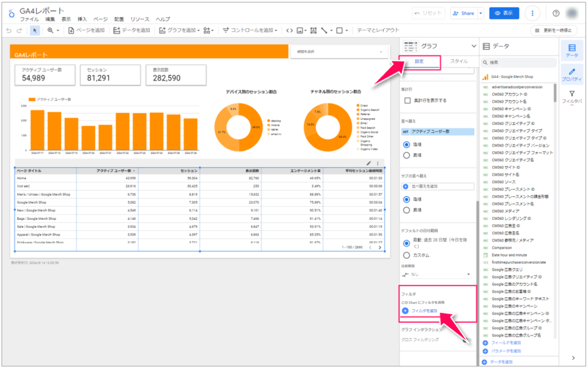588x369 pixels.
Task: Open the table's three-dot overflow menu
Action: (378, 164)
